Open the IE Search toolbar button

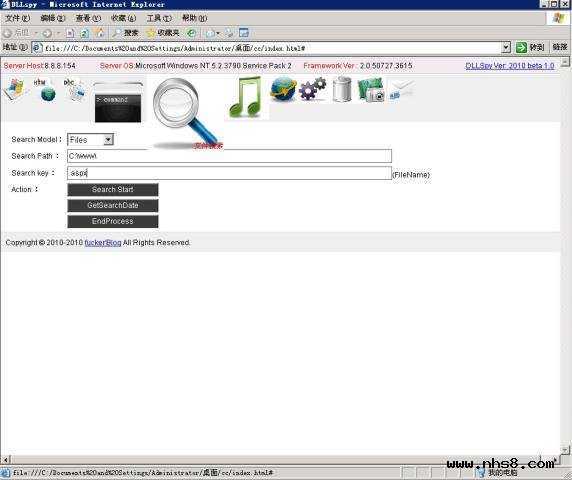pos(125,33)
